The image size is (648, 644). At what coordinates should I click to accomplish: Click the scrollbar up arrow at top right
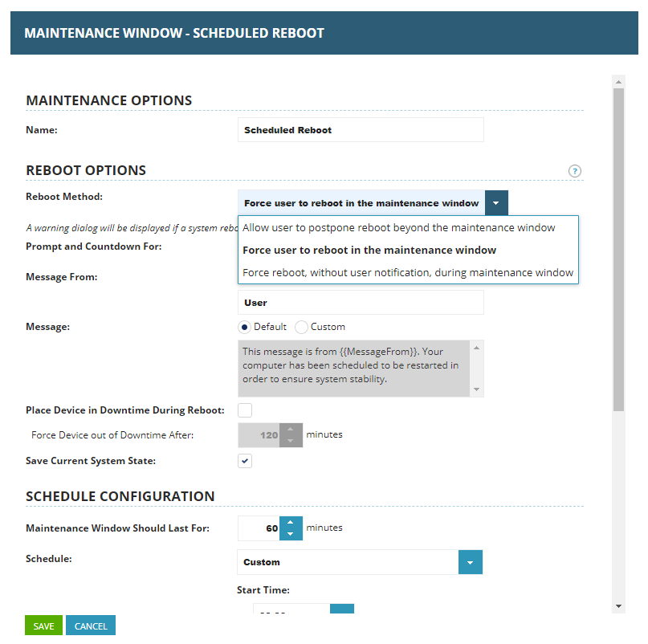tap(617, 80)
